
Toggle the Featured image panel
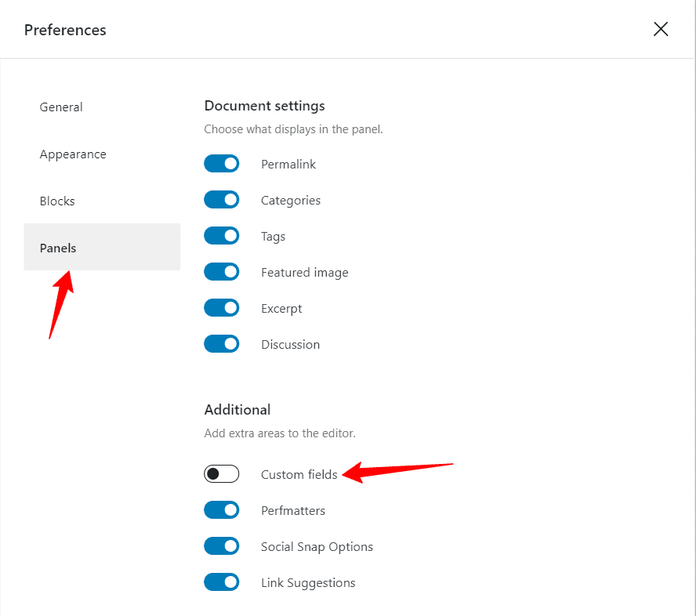[x=222, y=272]
